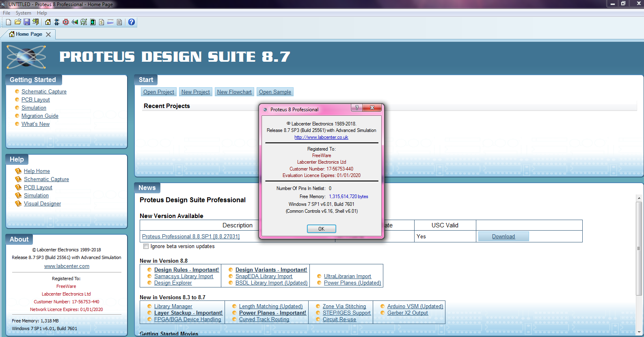Open BSDL Library Import (Updated) link
The width and height of the screenshot is (644, 337).
(x=271, y=283)
